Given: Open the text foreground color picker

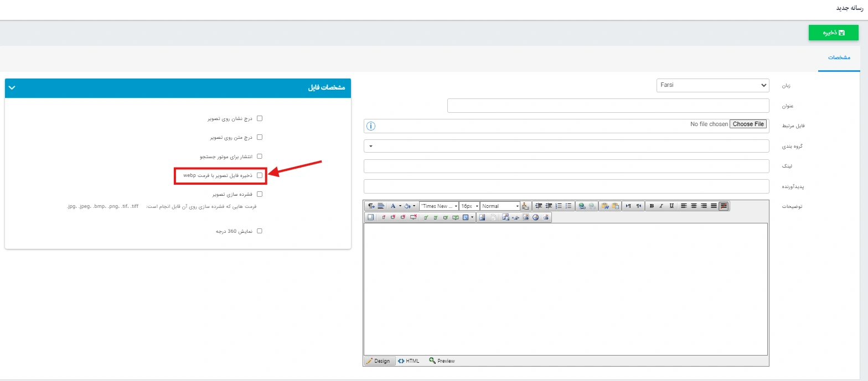Looking at the screenshot, I should coord(394,206).
